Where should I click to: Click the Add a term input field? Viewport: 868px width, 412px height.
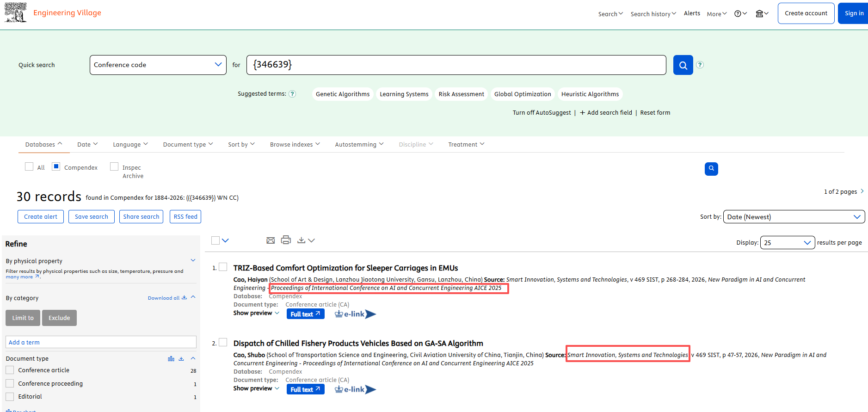[x=101, y=342]
